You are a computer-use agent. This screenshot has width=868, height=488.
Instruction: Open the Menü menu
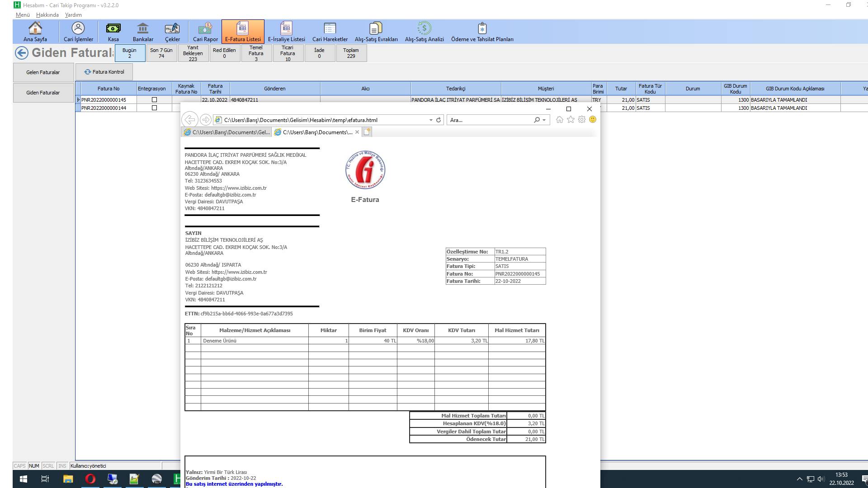coord(23,15)
